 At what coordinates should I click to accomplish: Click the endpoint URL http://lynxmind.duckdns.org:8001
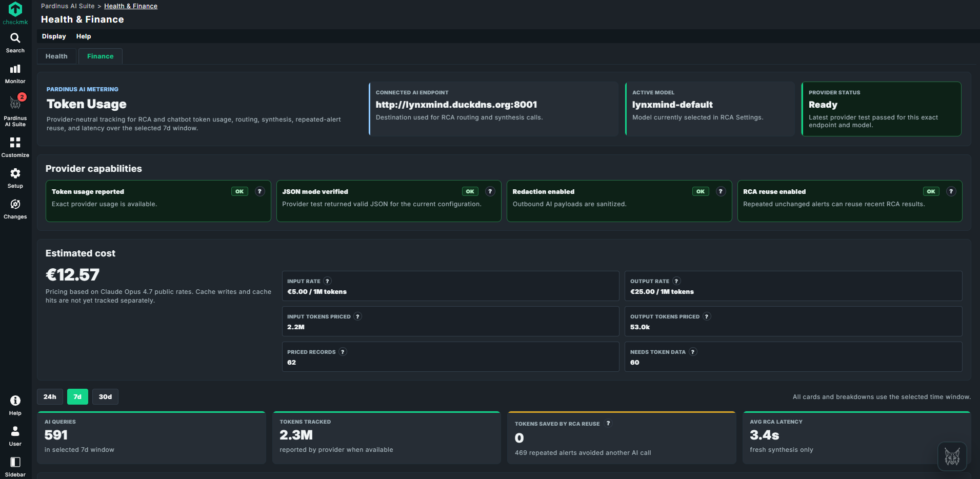[x=456, y=105]
